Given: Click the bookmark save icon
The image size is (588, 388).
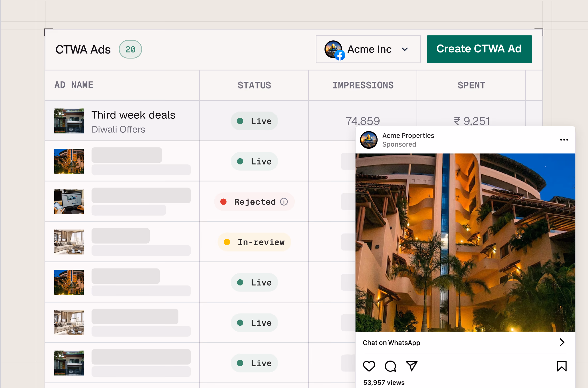Looking at the screenshot, I should pyautogui.click(x=561, y=366).
